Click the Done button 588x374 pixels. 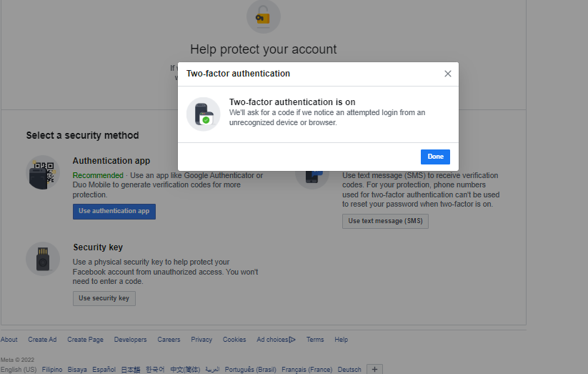pyautogui.click(x=435, y=157)
